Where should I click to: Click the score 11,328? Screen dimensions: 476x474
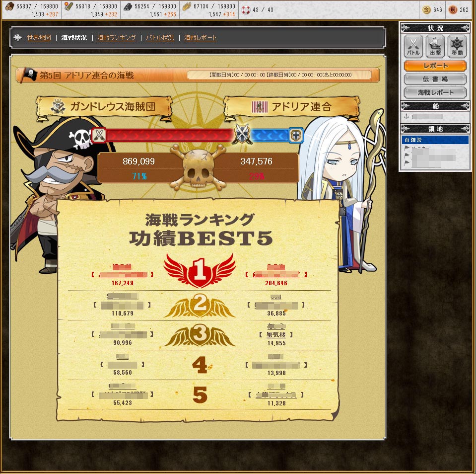pos(276,403)
